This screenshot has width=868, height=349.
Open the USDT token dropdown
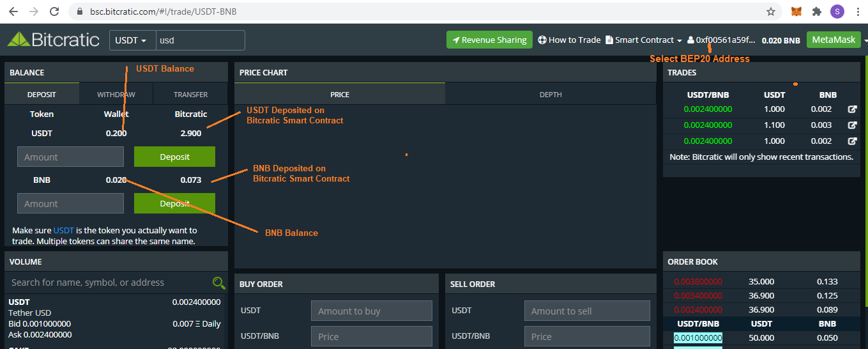pos(131,40)
